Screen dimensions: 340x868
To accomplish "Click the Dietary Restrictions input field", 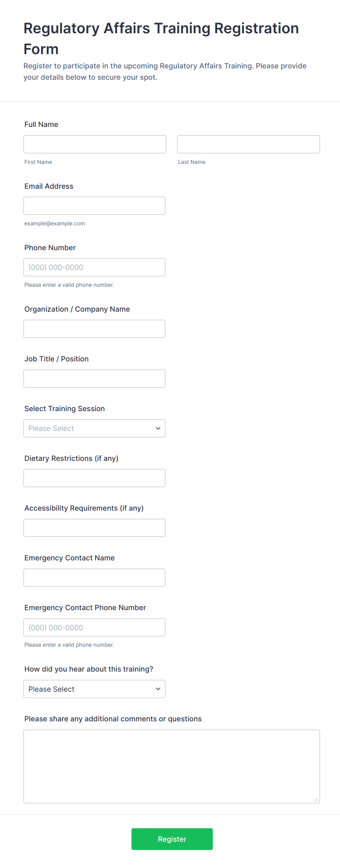I will point(94,478).
